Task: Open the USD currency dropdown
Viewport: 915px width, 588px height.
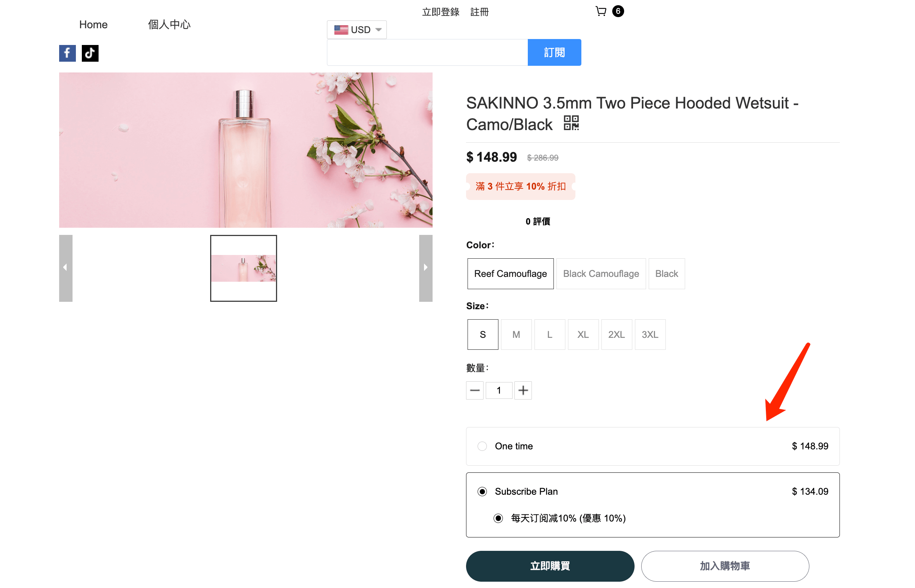Action: pos(356,30)
